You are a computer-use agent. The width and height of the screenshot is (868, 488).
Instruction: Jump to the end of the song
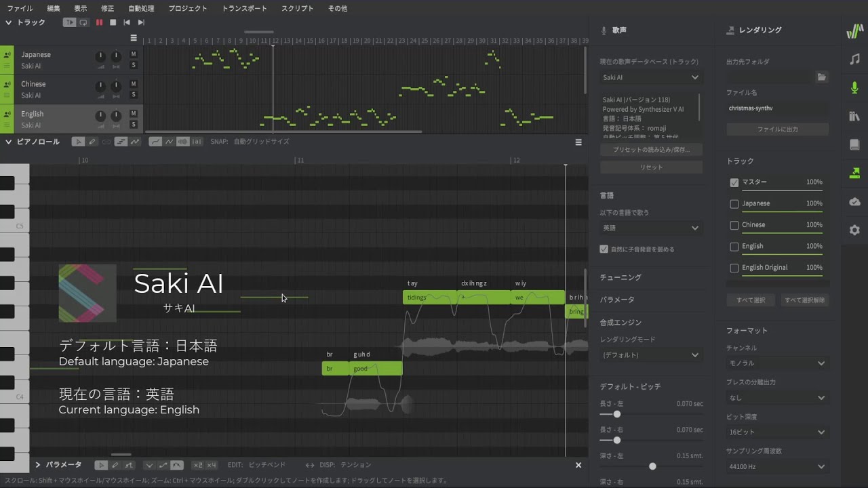[x=141, y=22]
